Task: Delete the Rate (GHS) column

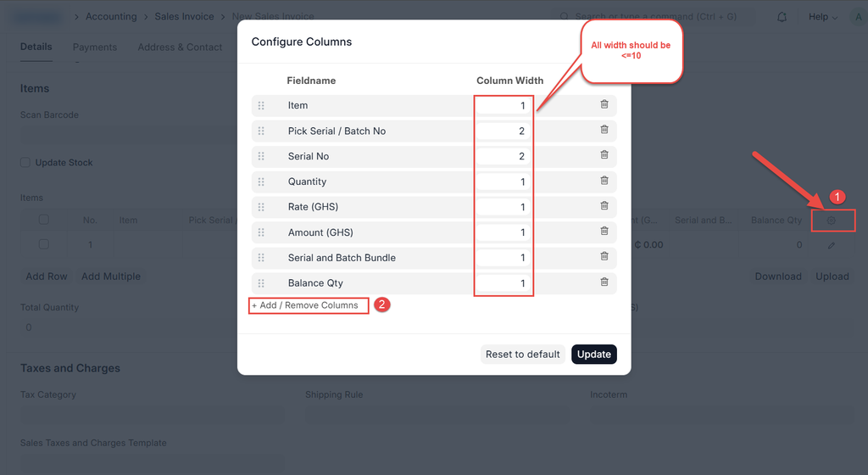Action: (604, 206)
